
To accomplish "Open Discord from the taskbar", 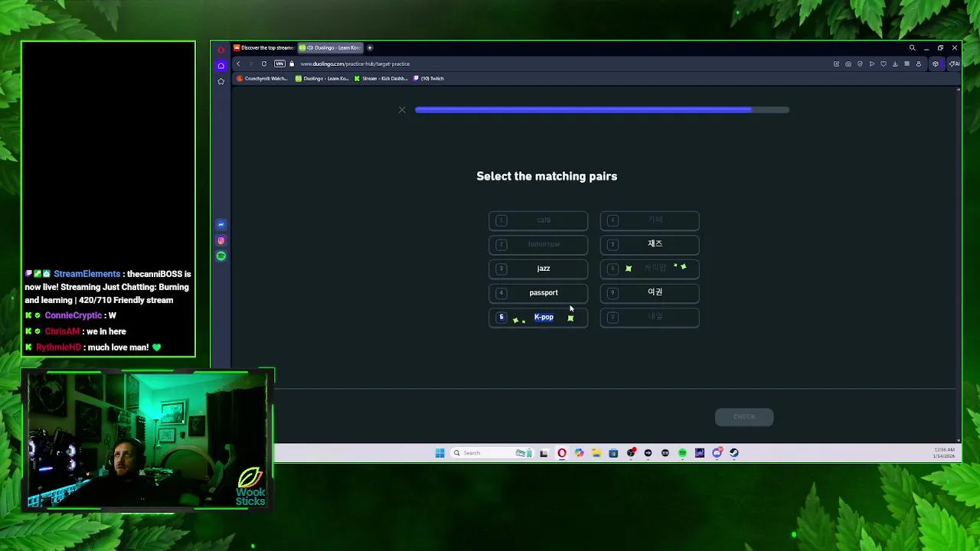I will click(x=717, y=453).
